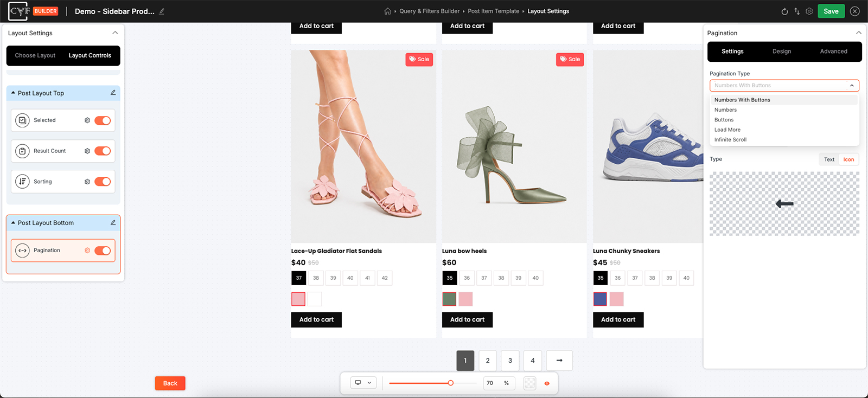The width and height of the screenshot is (868, 398).
Task: Toggle the Pagination switch
Action: (103, 251)
